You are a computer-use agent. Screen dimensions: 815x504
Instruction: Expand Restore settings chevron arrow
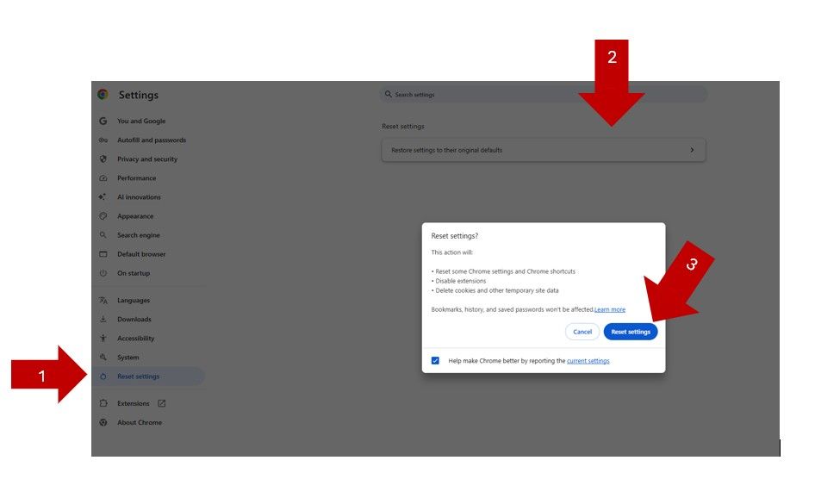[692, 150]
